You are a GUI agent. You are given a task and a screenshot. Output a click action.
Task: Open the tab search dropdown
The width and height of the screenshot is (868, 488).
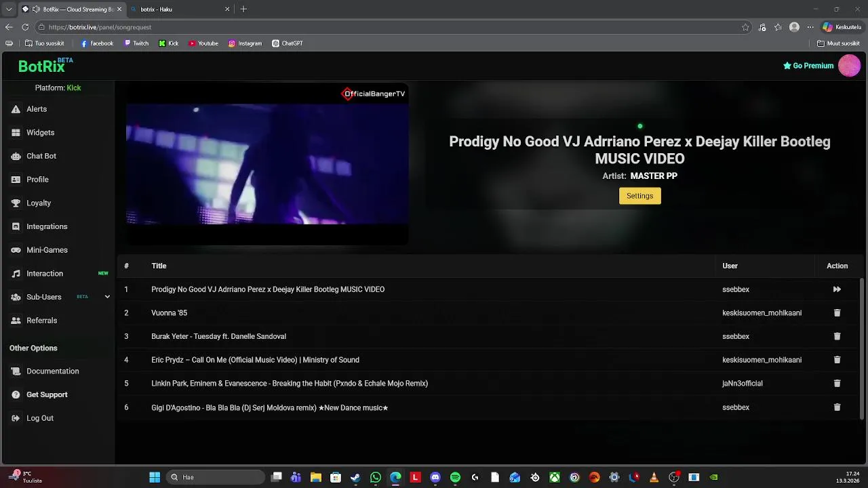click(9, 9)
